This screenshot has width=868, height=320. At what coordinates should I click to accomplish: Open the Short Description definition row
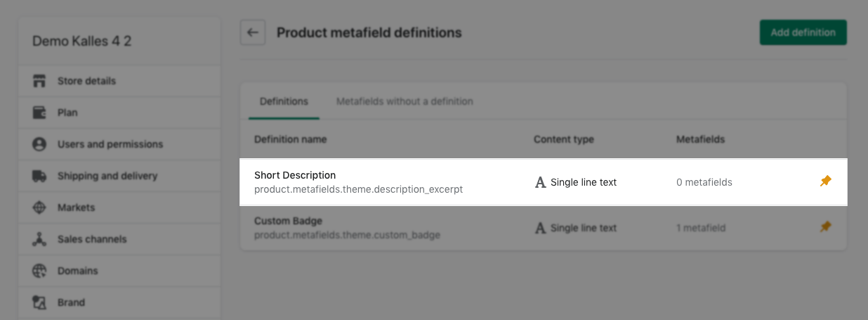[544, 182]
